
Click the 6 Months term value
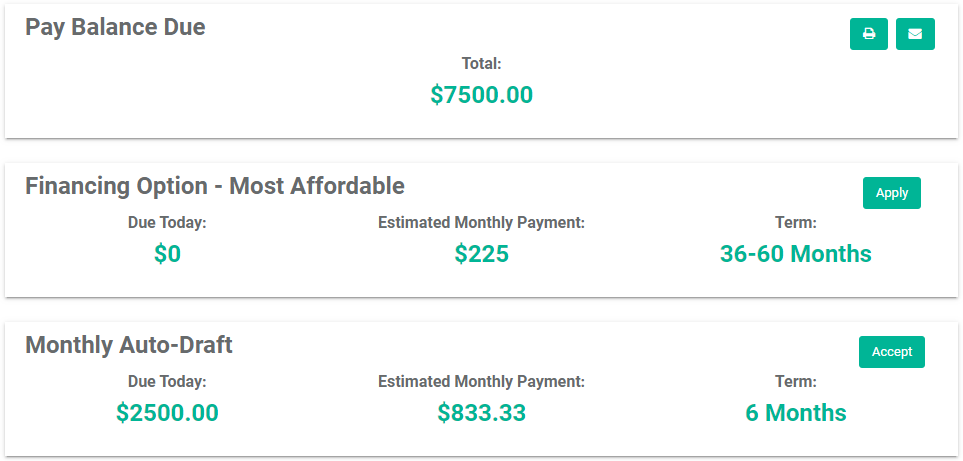click(796, 413)
